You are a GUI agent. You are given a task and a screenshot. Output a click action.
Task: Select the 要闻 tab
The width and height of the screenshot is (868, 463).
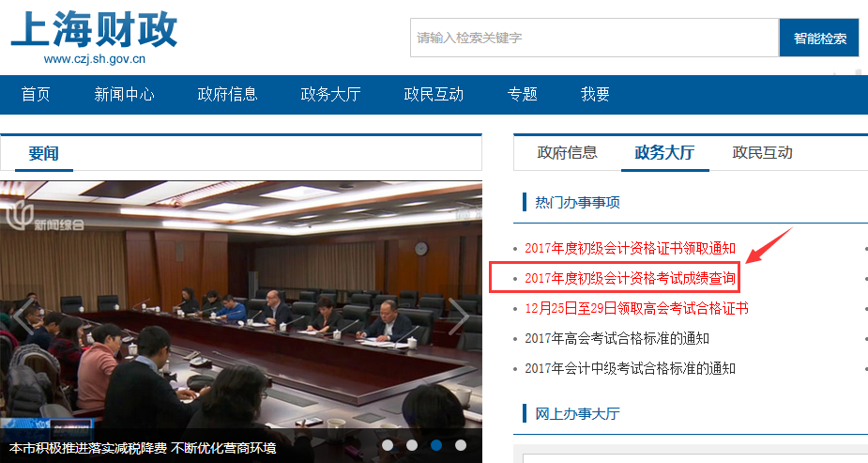tap(44, 153)
